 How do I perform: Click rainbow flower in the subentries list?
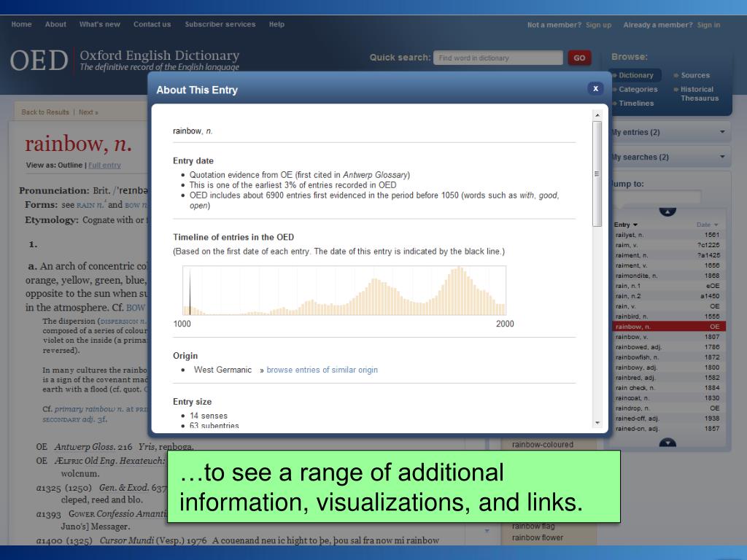point(538,537)
